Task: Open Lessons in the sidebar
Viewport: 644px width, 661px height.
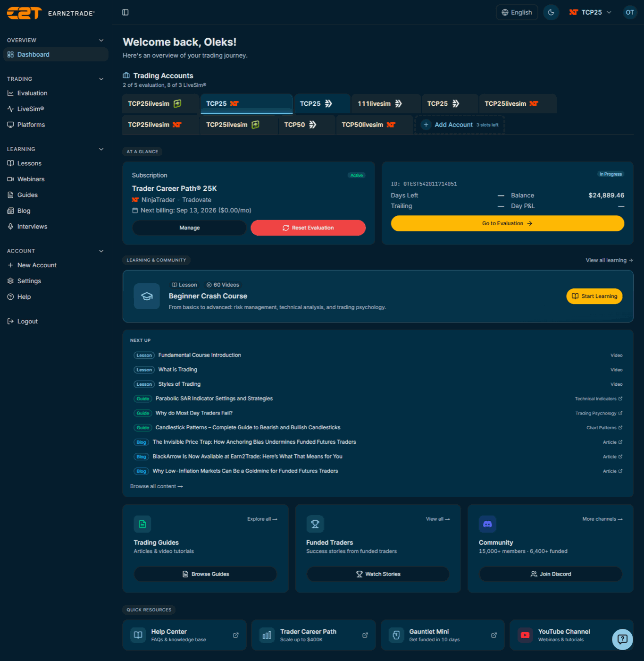Action: [56, 163]
